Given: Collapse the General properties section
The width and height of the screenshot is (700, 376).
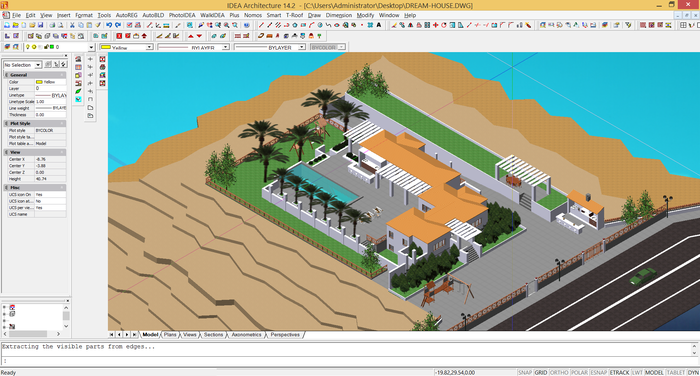Looking at the screenshot, I should [x=6, y=75].
